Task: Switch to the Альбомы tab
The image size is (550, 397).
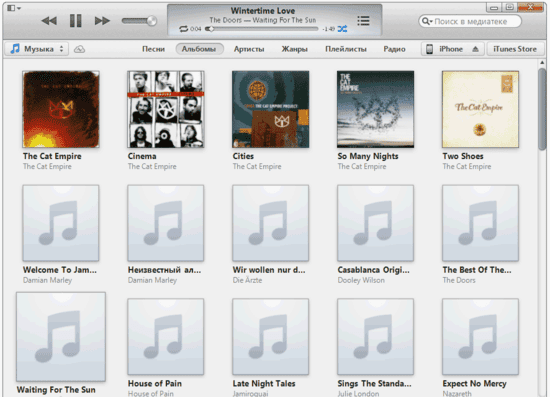Action: 199,49
